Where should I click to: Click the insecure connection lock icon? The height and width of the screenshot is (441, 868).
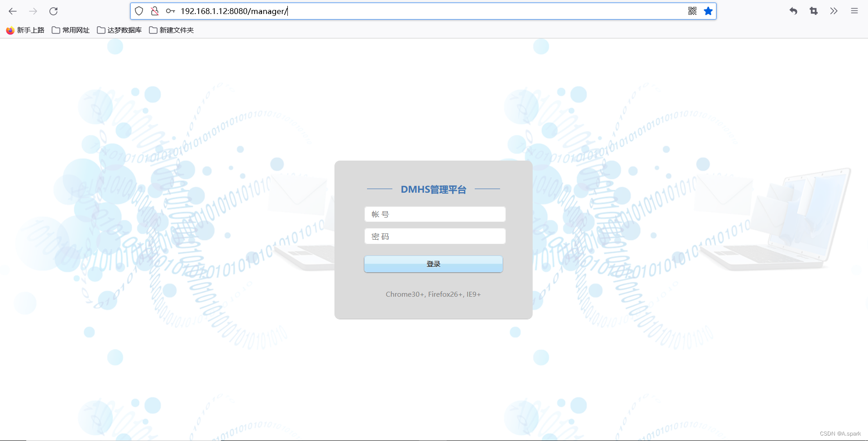[155, 11]
